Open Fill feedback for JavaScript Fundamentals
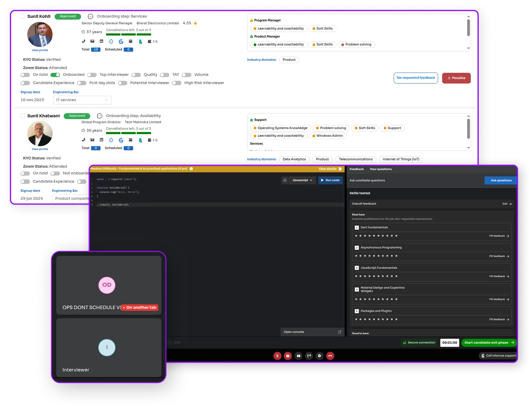 coord(499,277)
